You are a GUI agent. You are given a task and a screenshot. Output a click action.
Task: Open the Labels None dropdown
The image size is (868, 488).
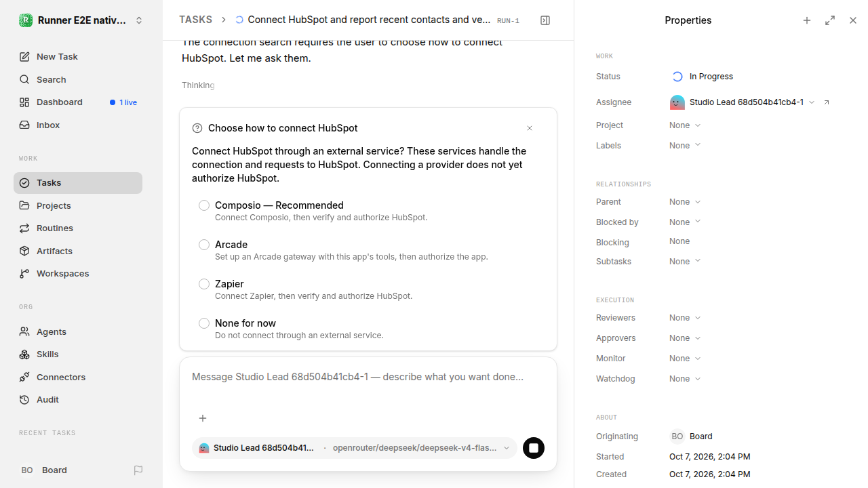[685, 146]
